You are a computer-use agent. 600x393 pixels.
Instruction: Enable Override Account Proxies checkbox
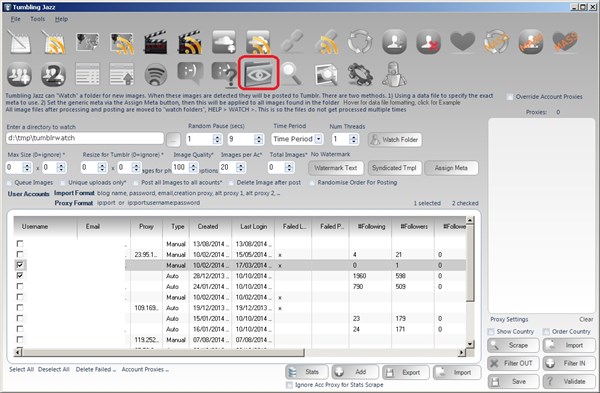tap(509, 97)
